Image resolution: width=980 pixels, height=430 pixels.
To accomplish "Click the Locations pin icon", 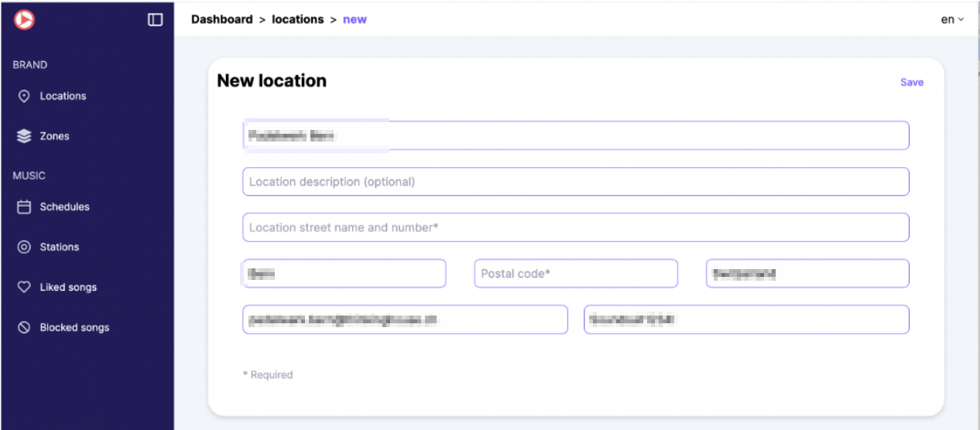I will coord(24,96).
